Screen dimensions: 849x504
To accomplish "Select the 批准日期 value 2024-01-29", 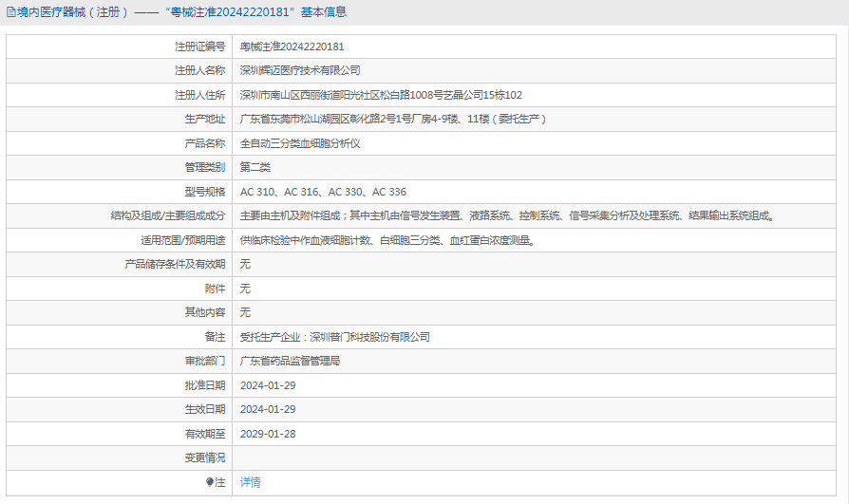I will (x=268, y=385).
